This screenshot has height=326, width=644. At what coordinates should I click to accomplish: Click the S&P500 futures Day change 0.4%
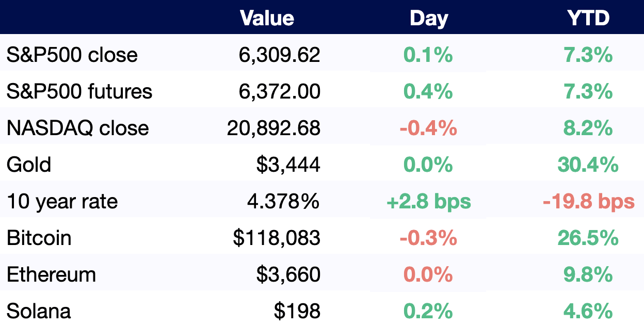(428, 91)
